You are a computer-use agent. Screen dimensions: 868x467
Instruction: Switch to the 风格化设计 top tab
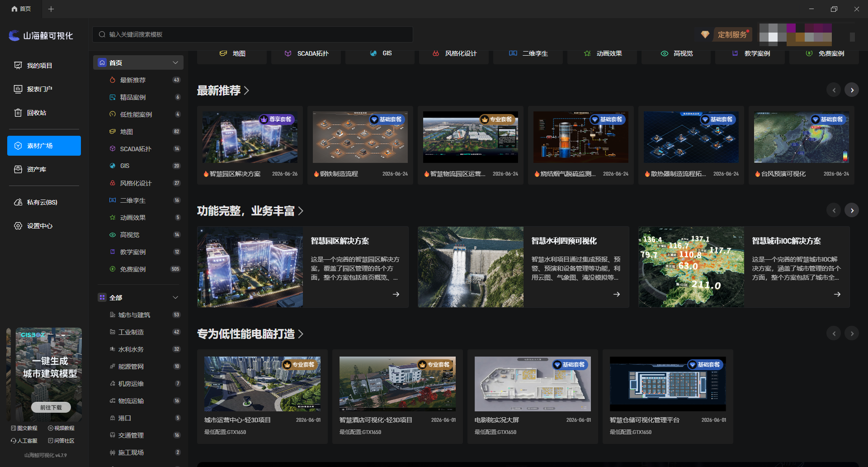coord(455,53)
